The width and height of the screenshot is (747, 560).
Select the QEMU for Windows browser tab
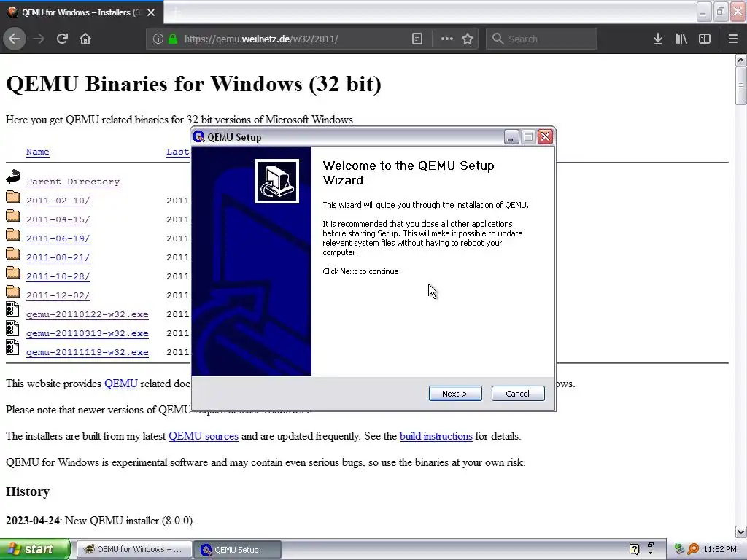coord(81,12)
